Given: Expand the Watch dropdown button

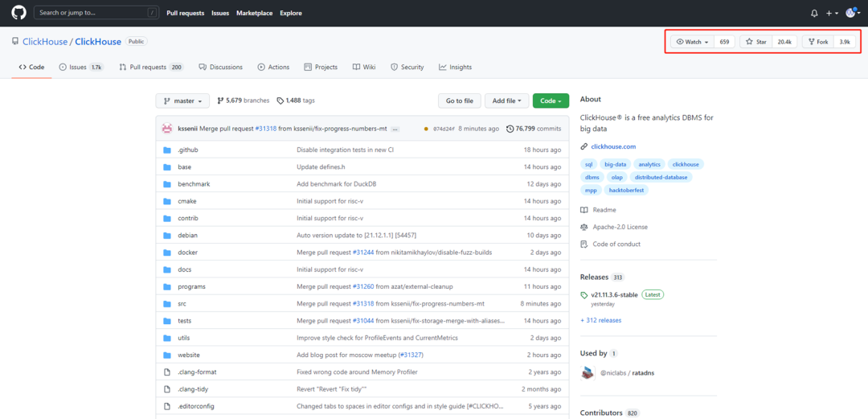Looking at the screenshot, I should (692, 42).
